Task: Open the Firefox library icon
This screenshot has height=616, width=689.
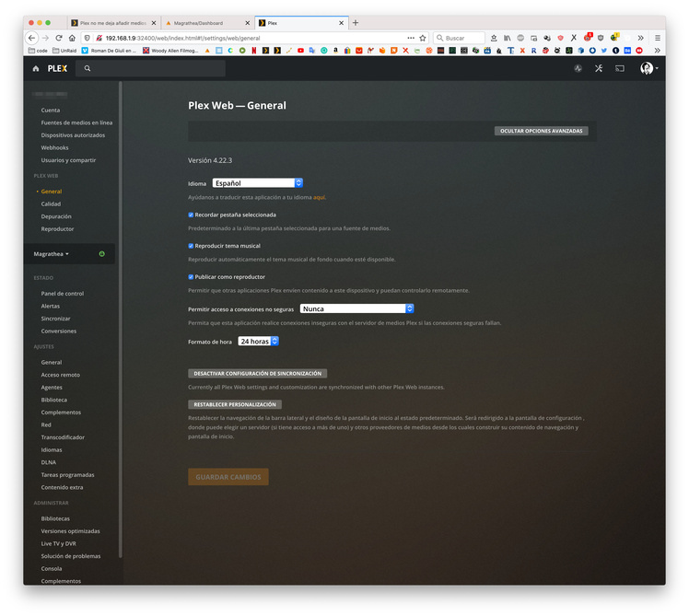Action: 508,38
